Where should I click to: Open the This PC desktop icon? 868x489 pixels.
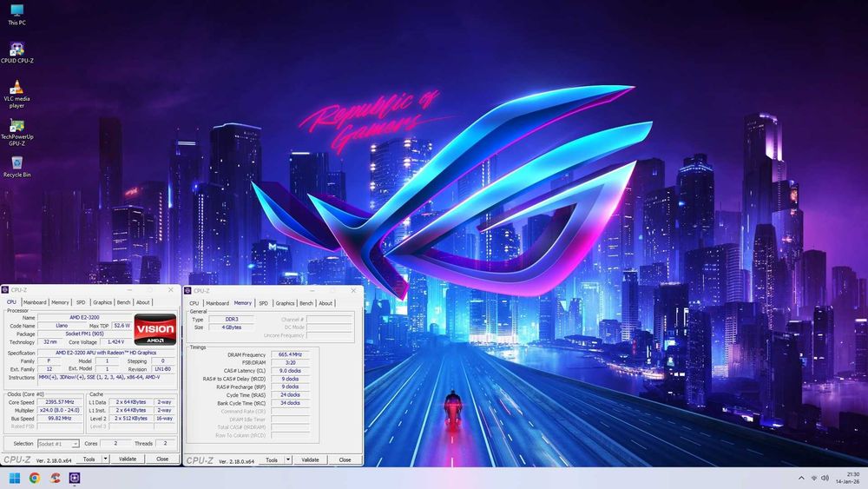[x=16, y=15]
